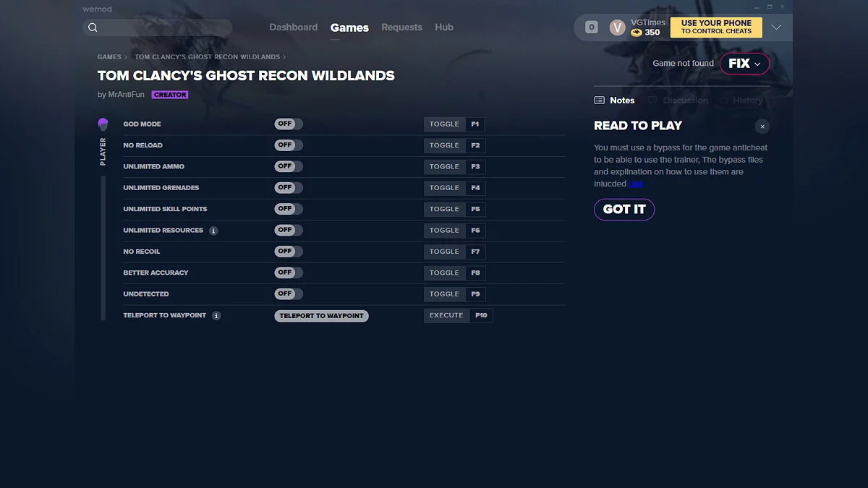Open the bypass files Link
The image size is (868, 488).
click(636, 183)
